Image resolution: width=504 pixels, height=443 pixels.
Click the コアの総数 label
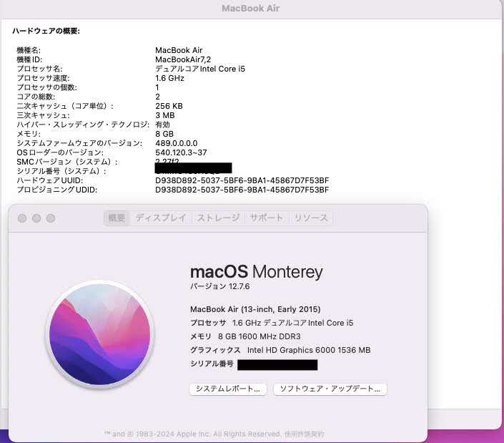(36, 97)
